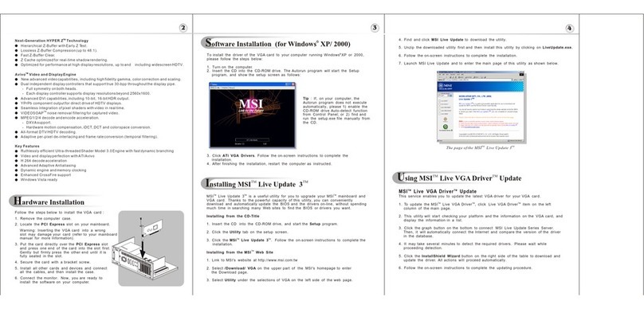Click the 'All-format DTV/HDTV decoding.' bullet
The image size is (644, 309).
click(x=49, y=132)
